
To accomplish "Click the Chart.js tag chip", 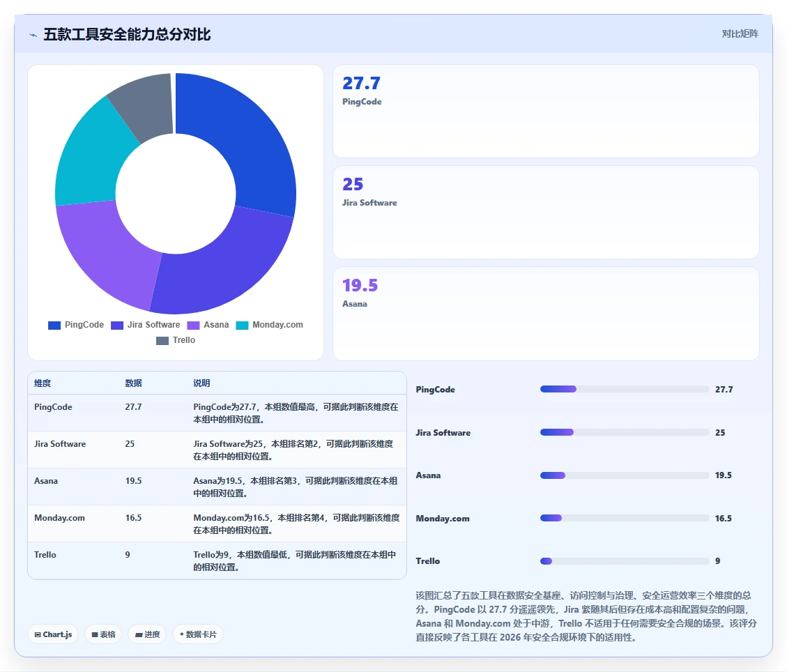I will (53, 634).
